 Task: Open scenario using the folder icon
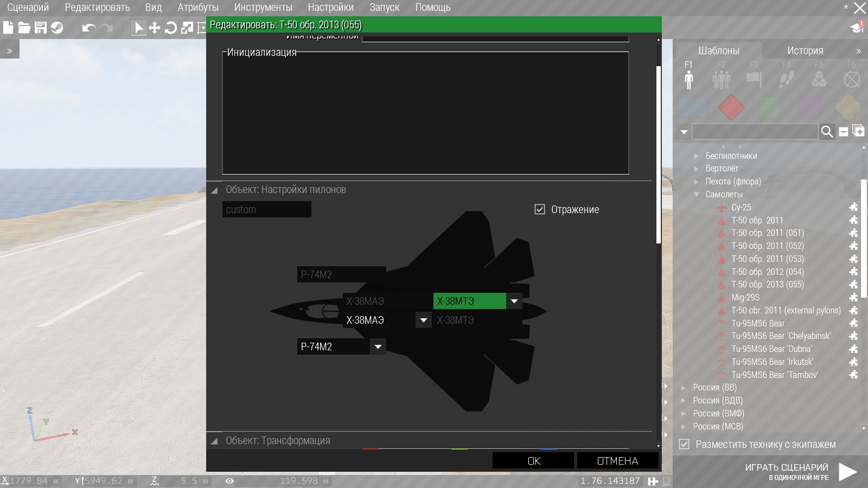(x=24, y=28)
